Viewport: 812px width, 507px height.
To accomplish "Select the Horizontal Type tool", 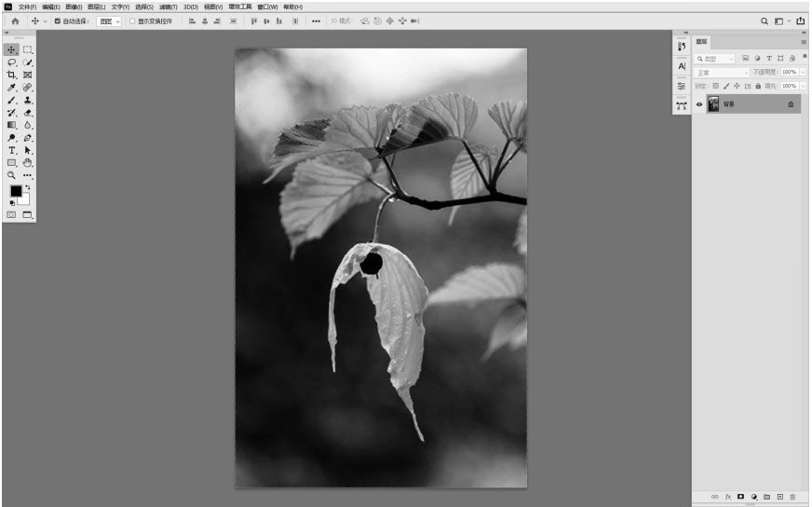I will [11, 150].
